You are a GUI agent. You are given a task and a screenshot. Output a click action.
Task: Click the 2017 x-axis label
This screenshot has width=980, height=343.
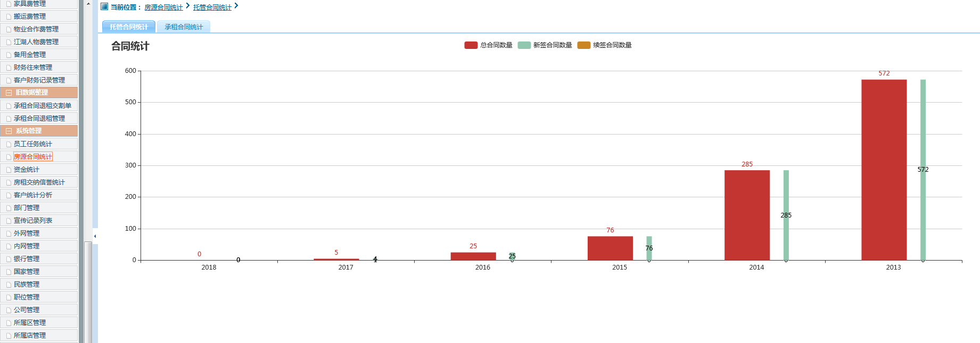(346, 267)
